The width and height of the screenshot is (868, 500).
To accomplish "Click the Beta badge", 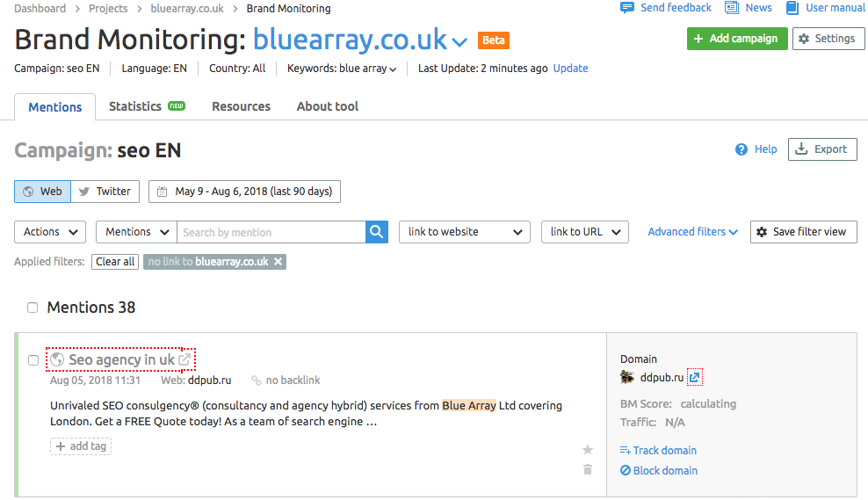I will [x=493, y=40].
